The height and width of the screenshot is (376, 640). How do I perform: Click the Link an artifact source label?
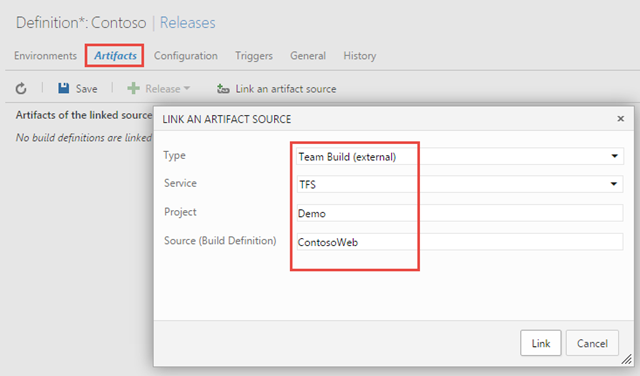coord(286,89)
